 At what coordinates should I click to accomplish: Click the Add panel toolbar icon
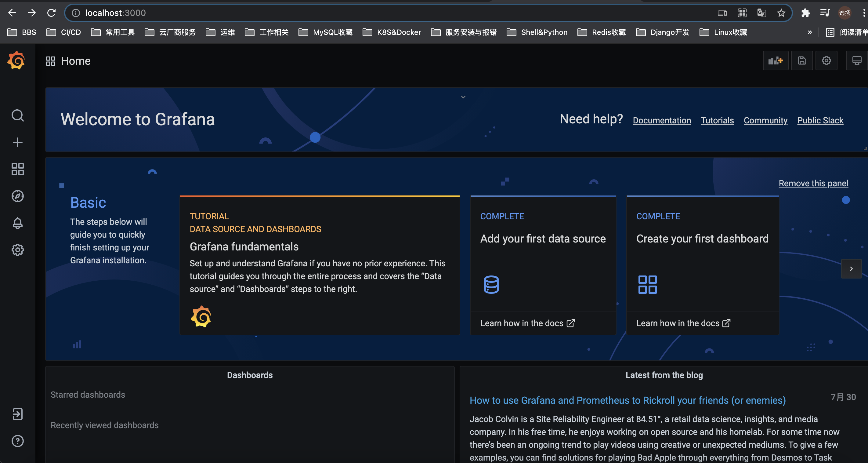point(775,61)
